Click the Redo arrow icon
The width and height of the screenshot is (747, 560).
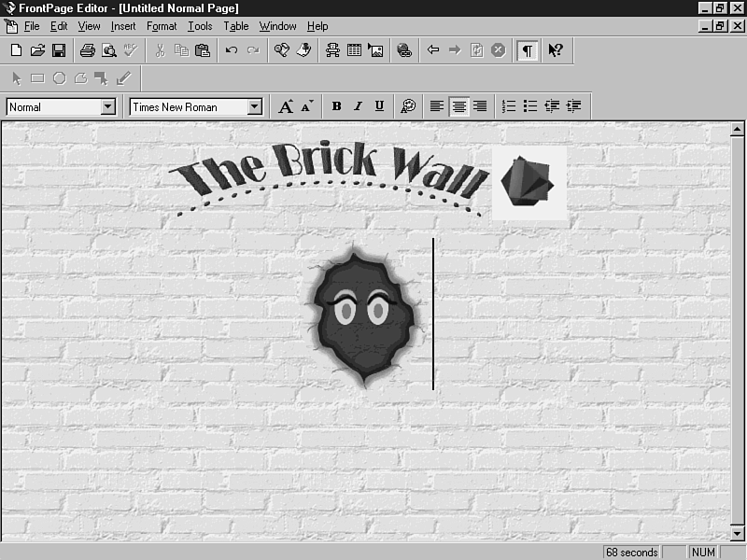(253, 50)
